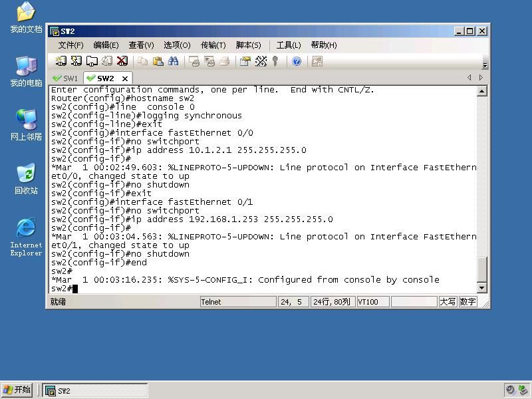This screenshot has width=532, height=399.
Task: Click the speaker system tray icon
Action: click(510, 390)
